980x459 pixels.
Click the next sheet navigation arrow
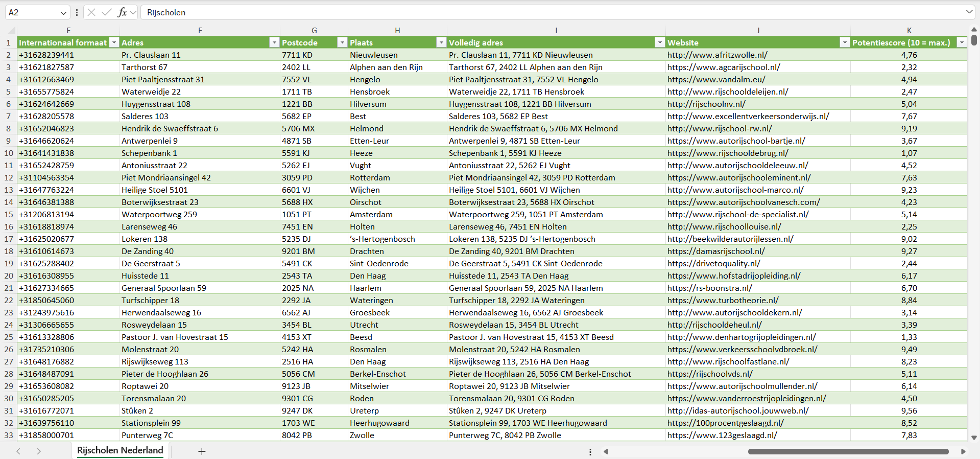39,451
